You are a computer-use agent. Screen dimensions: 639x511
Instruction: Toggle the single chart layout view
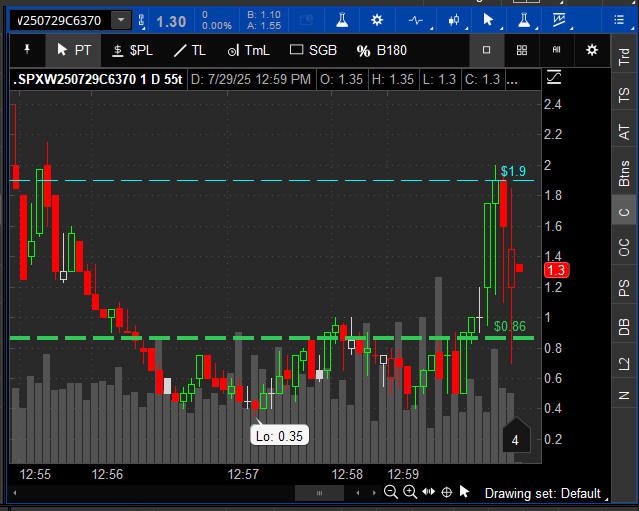coord(487,49)
